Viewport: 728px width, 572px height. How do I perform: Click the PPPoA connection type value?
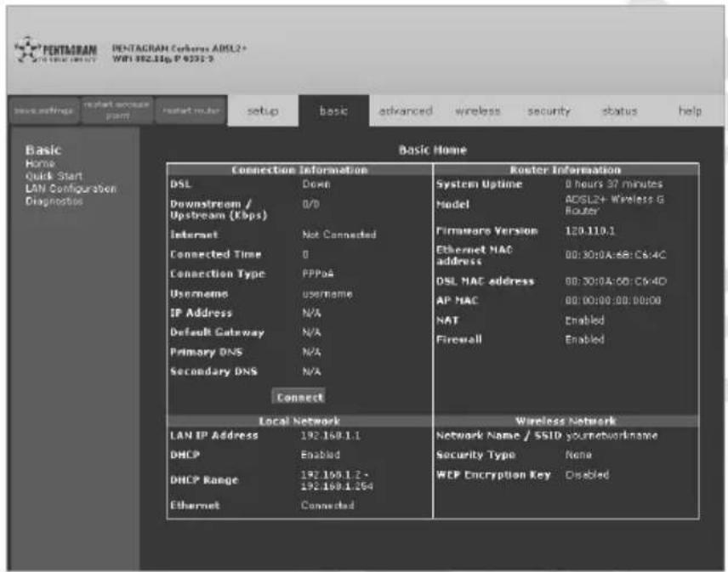point(317,274)
